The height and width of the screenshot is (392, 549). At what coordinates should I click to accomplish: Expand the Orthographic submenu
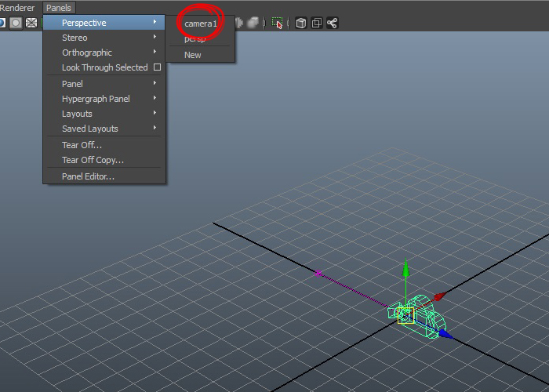pos(104,53)
